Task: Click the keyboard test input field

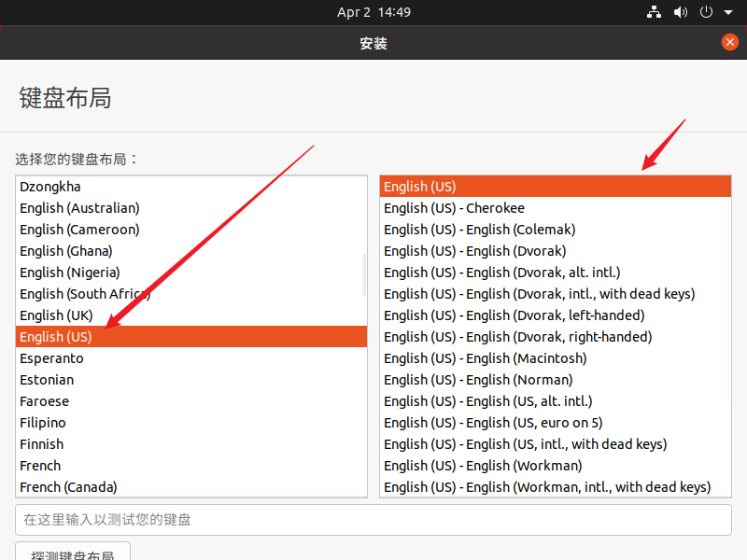Action: coord(373,520)
